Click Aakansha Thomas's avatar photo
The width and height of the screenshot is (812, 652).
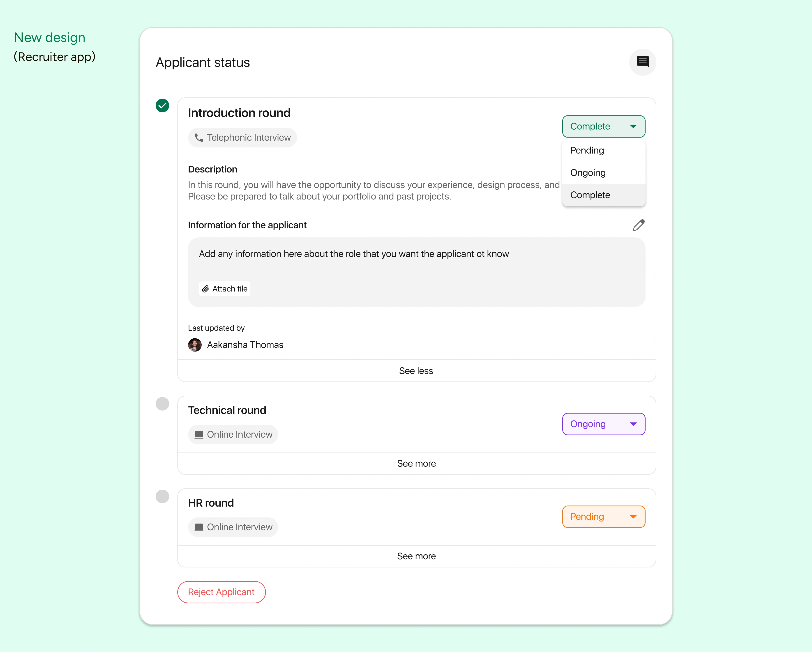pyautogui.click(x=195, y=345)
